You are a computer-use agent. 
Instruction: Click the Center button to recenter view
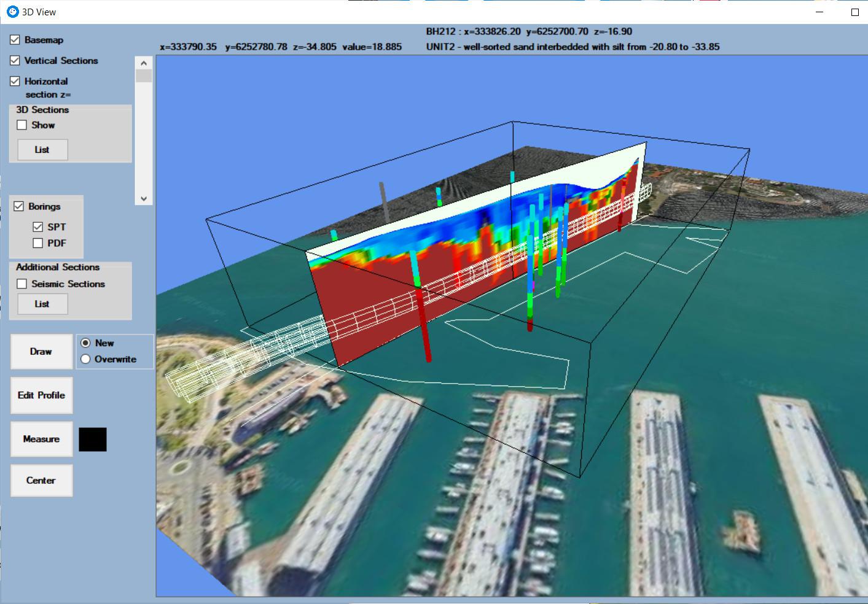pyautogui.click(x=41, y=480)
